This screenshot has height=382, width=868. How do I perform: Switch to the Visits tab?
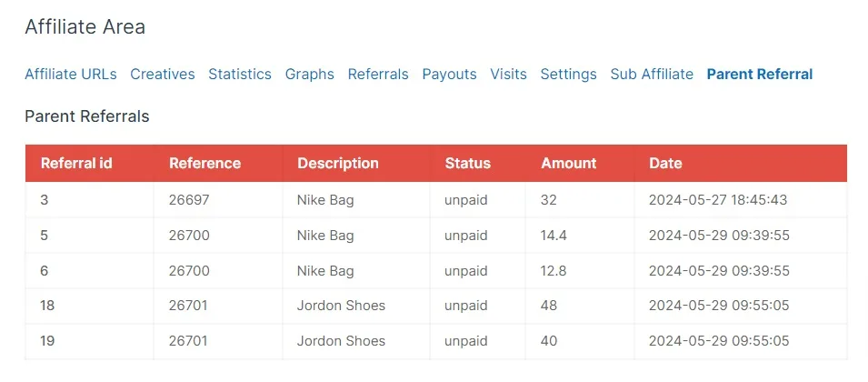click(x=508, y=75)
